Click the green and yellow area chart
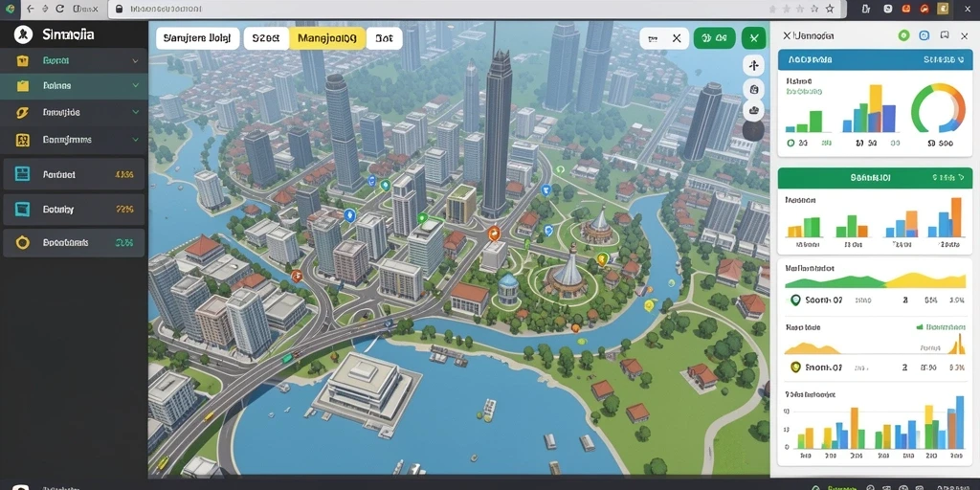This screenshot has width=980, height=490. (875, 280)
